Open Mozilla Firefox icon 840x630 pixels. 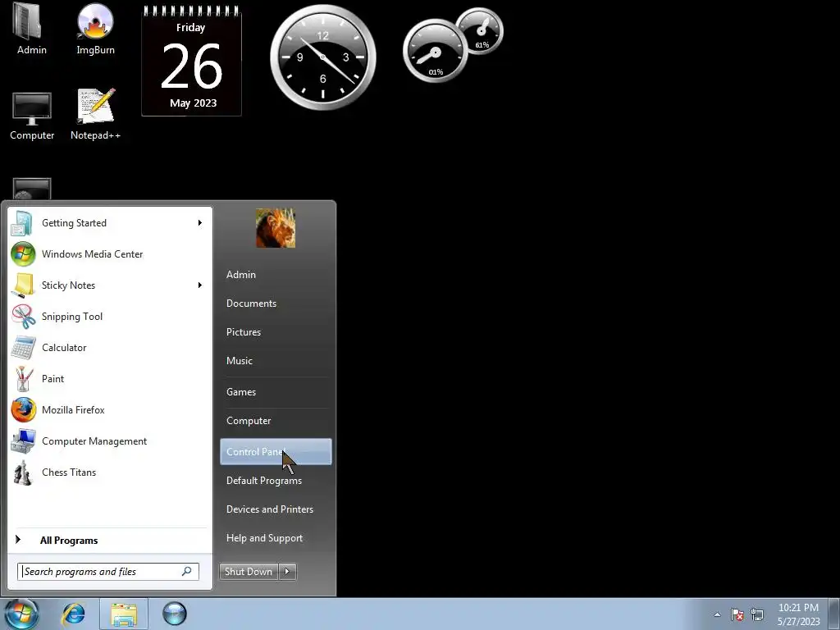tap(23, 410)
